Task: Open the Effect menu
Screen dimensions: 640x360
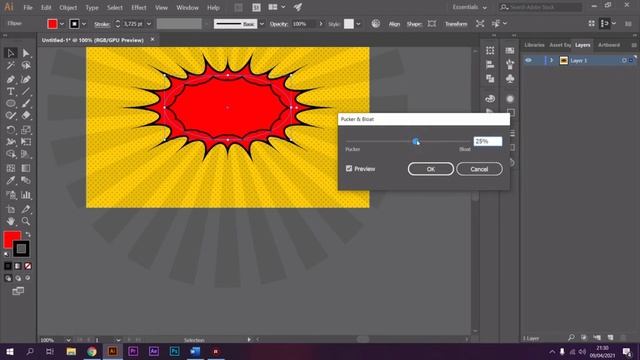Action: 139,7
